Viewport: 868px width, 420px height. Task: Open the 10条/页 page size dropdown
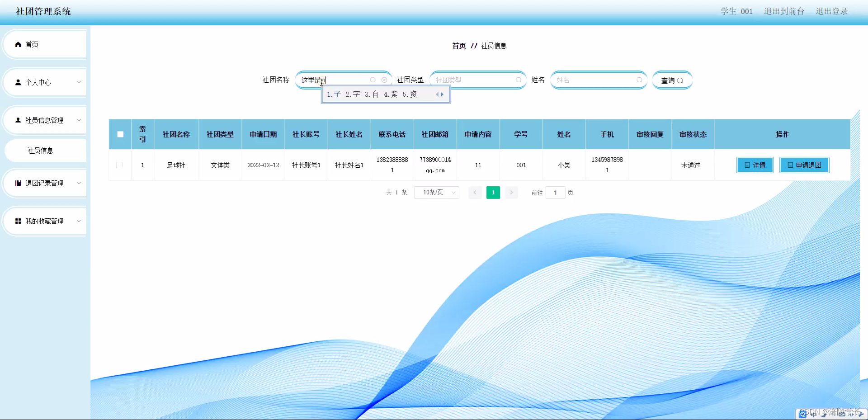click(436, 192)
